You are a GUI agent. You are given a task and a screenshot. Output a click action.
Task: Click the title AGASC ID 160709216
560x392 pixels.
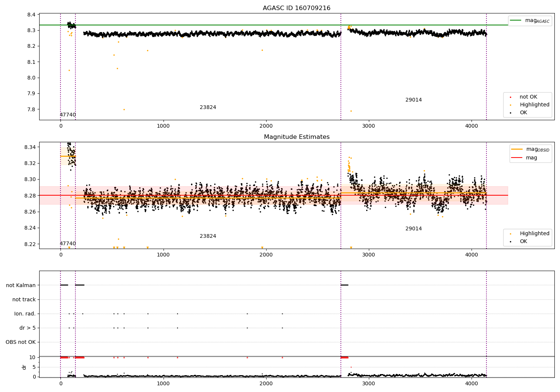[x=296, y=8]
